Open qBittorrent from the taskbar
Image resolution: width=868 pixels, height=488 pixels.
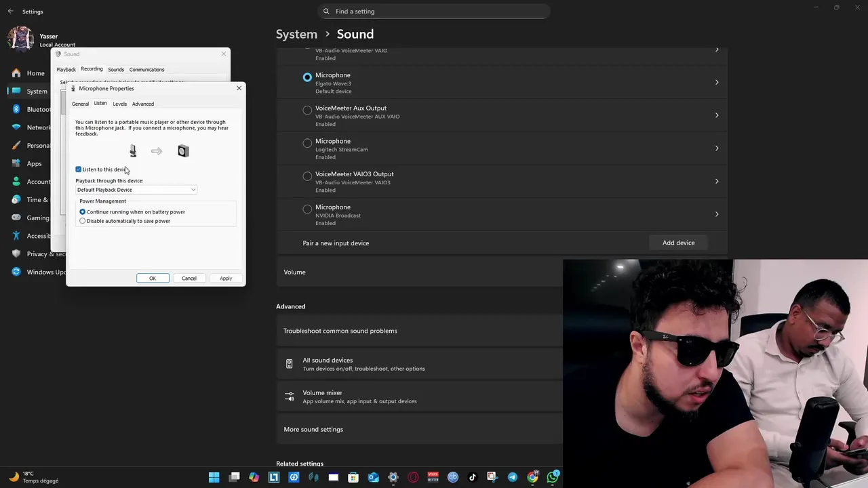pos(452,477)
